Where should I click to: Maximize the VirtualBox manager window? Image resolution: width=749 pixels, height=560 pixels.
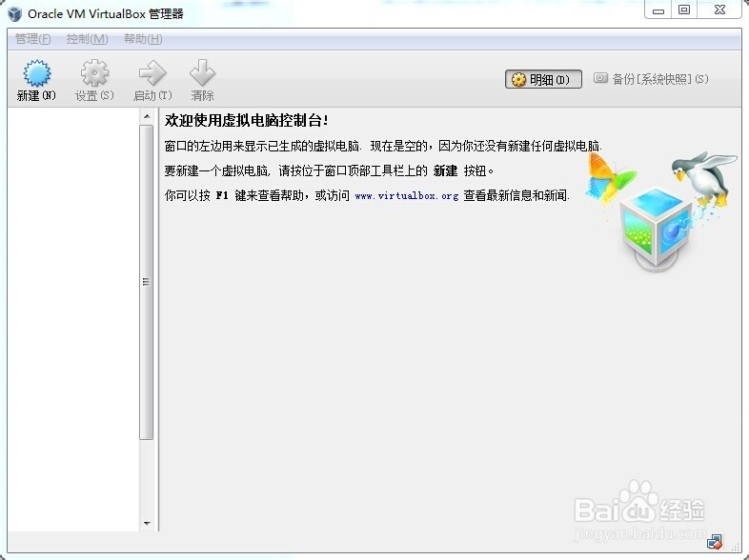pos(684,10)
